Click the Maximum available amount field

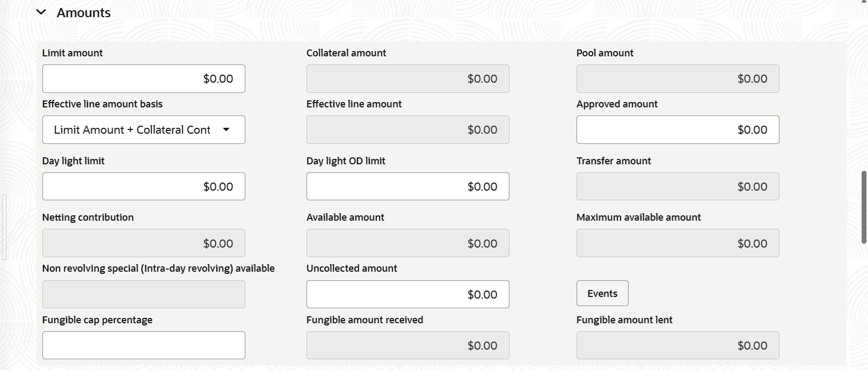[x=677, y=243]
